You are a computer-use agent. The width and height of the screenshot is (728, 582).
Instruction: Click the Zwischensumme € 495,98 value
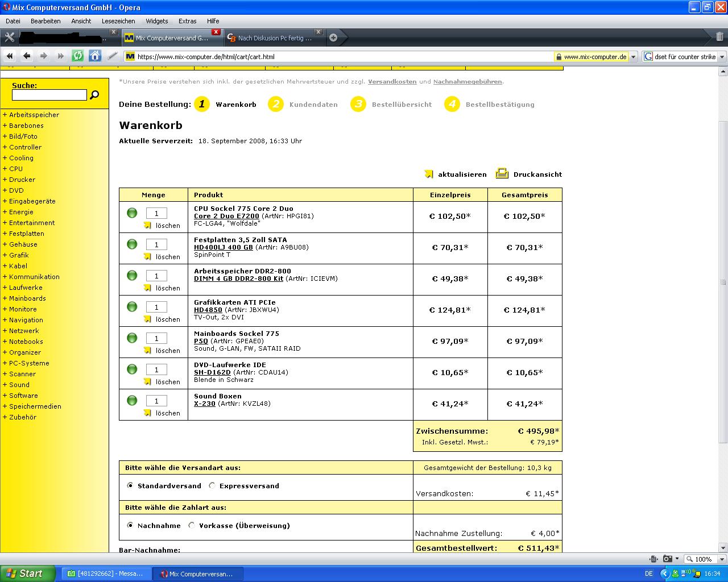[539, 431]
